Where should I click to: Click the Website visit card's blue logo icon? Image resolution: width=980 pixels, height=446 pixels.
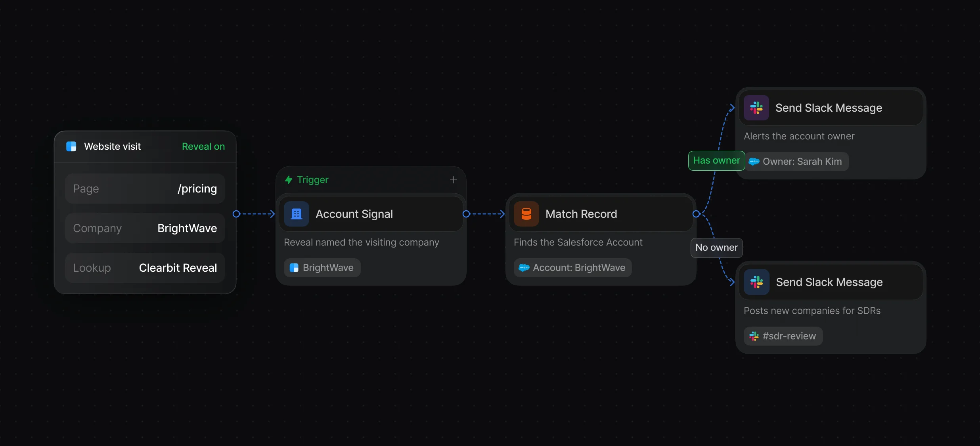(x=71, y=147)
